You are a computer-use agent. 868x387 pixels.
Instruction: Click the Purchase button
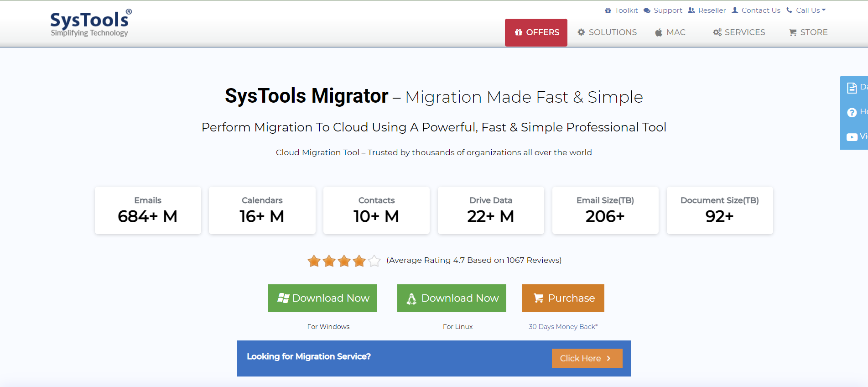563,298
